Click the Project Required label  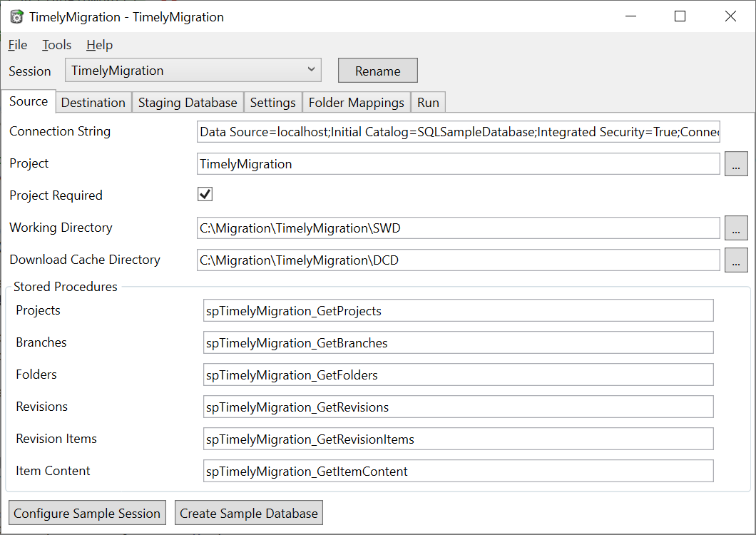point(56,195)
